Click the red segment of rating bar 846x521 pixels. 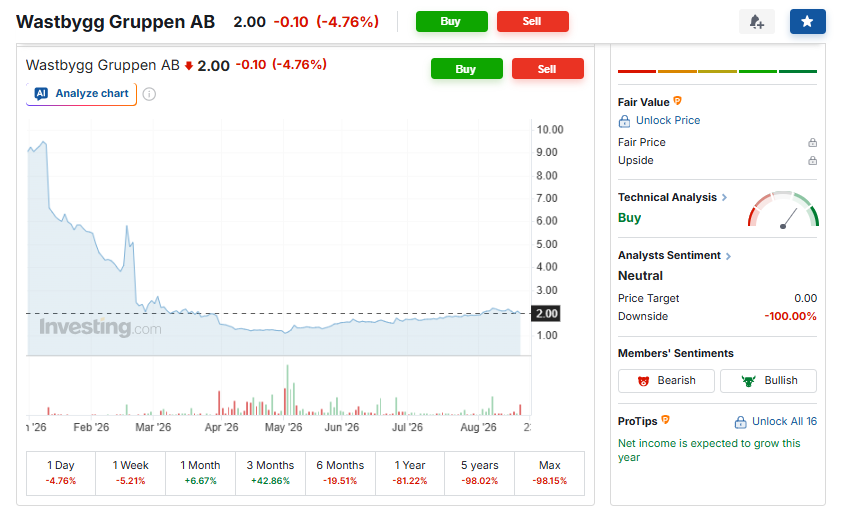pyautogui.click(x=637, y=71)
